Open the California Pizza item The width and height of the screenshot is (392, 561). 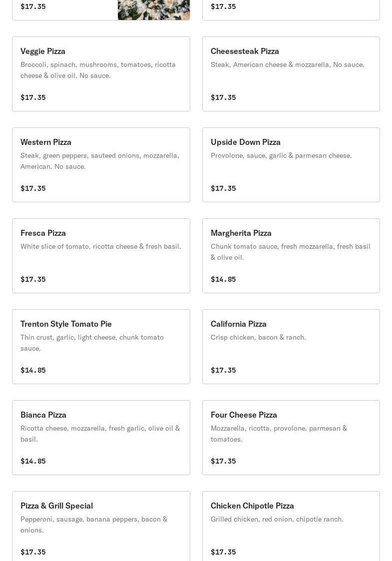(291, 347)
